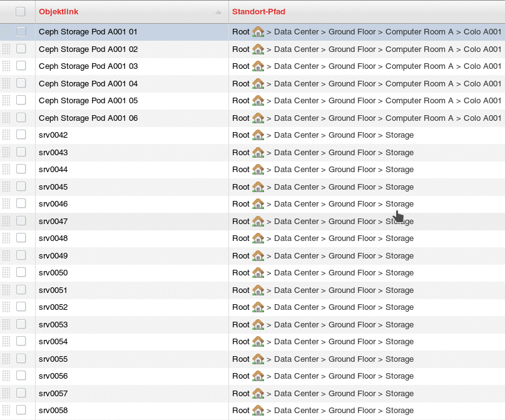This screenshot has width=505, height=420.
Task: Click sort arrow in Objektlink column header
Action: [x=218, y=12]
